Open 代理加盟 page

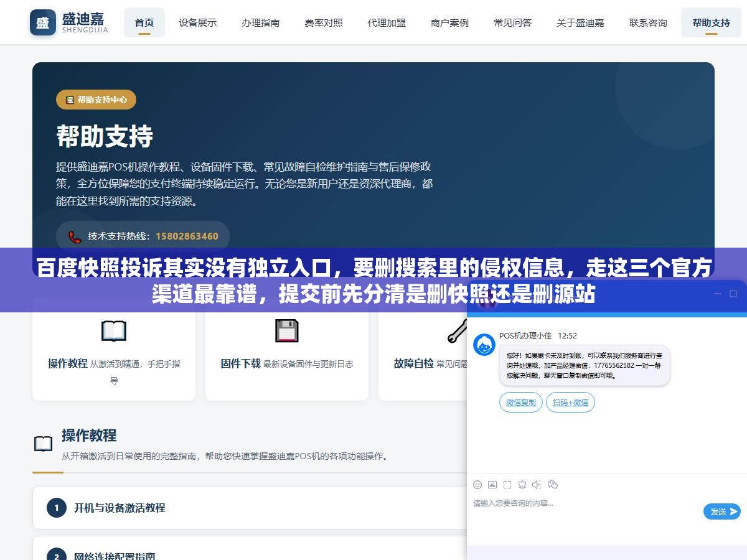point(387,22)
